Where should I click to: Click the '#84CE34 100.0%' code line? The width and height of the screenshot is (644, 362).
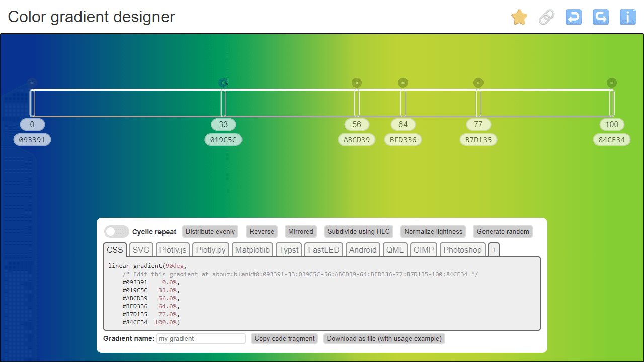tap(150, 322)
